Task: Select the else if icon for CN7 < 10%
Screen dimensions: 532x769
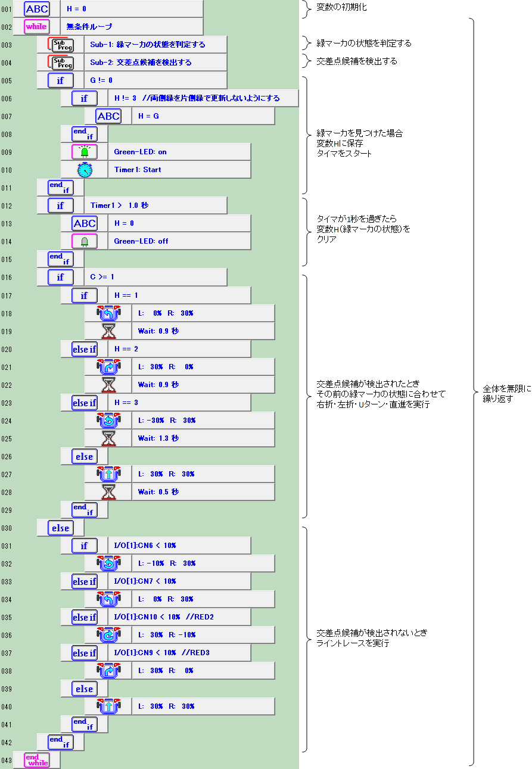Action: (x=84, y=581)
